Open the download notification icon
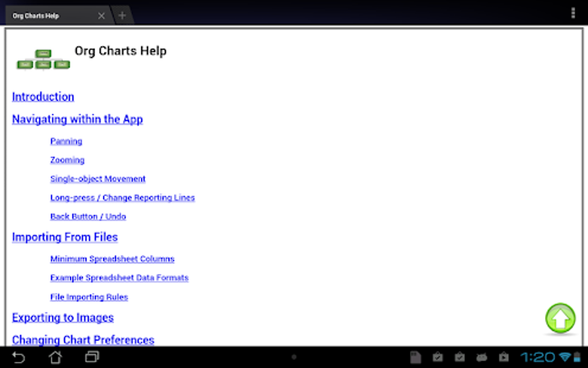588x368 pixels. point(416,357)
